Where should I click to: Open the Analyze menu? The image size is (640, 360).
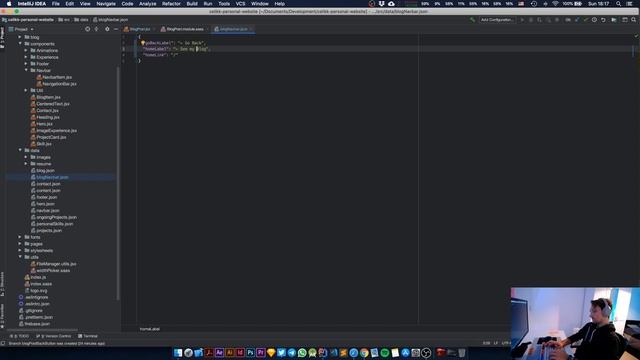(147, 4)
